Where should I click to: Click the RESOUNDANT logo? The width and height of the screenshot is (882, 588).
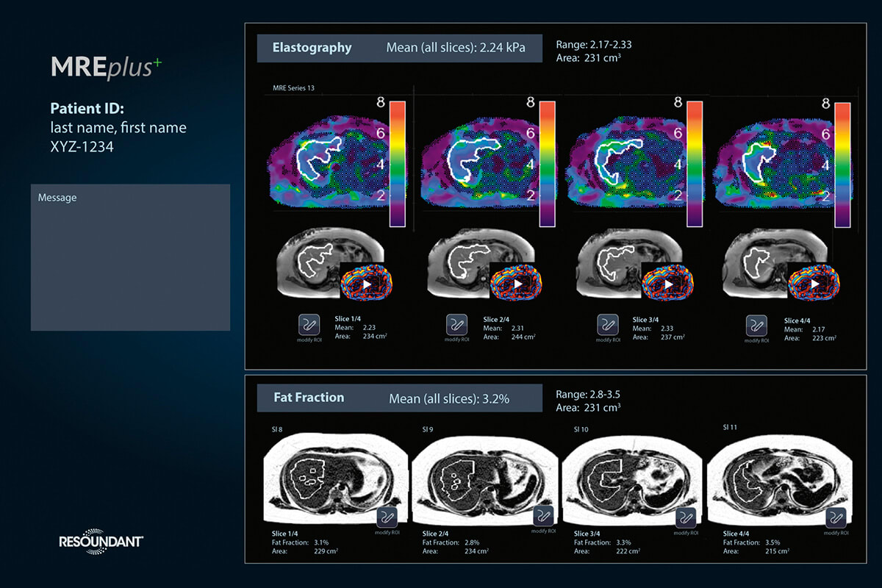101,540
